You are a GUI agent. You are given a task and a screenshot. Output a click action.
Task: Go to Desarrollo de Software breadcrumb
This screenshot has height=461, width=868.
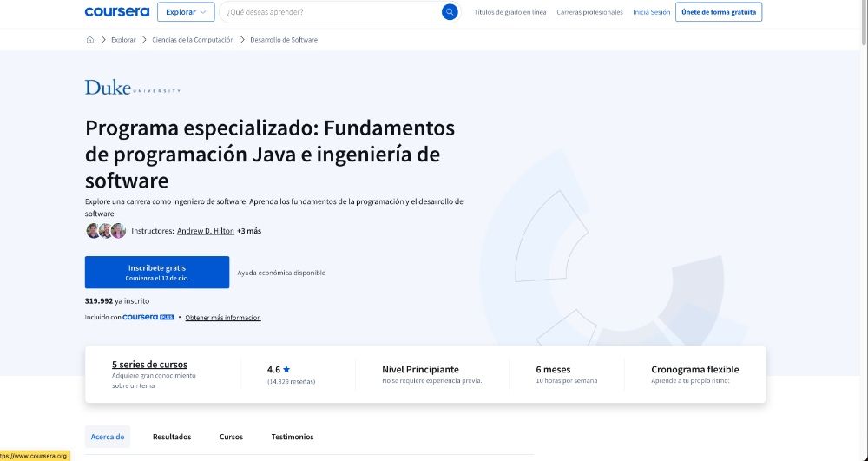[284, 40]
